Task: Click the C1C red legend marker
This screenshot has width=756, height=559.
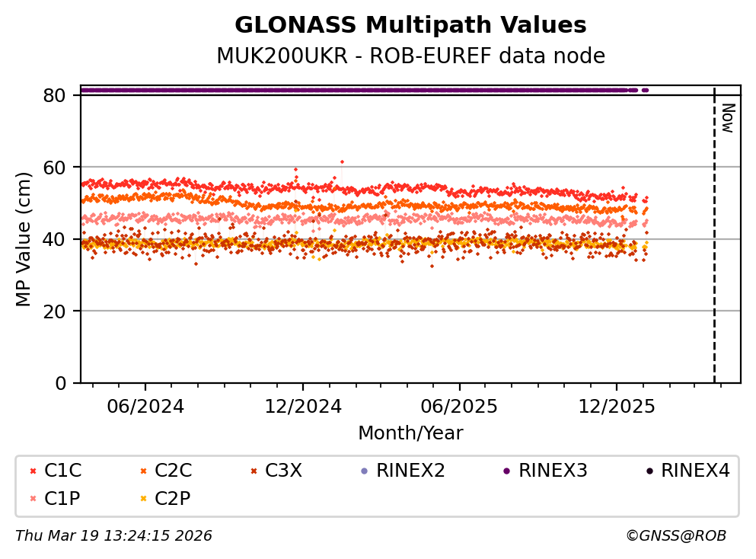Action: 33,471
